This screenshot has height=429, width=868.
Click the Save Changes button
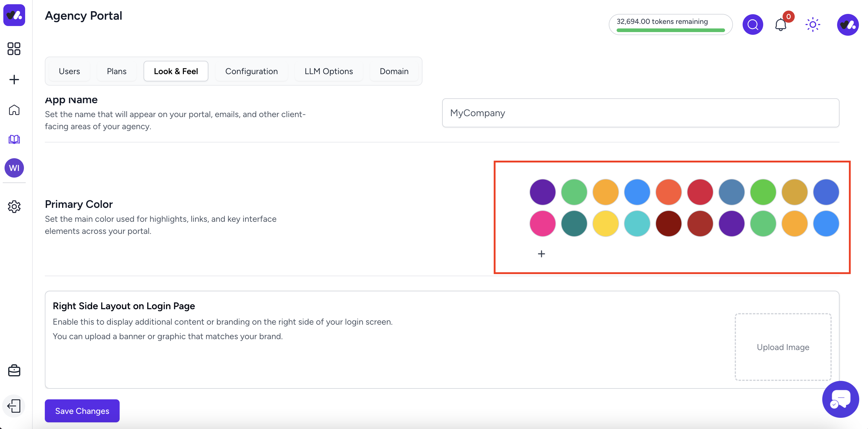82,411
